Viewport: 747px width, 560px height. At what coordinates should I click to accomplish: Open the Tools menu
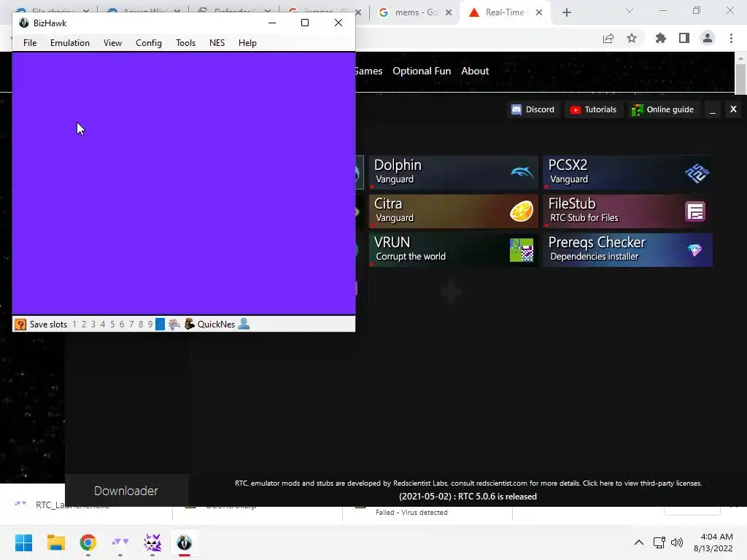185,43
